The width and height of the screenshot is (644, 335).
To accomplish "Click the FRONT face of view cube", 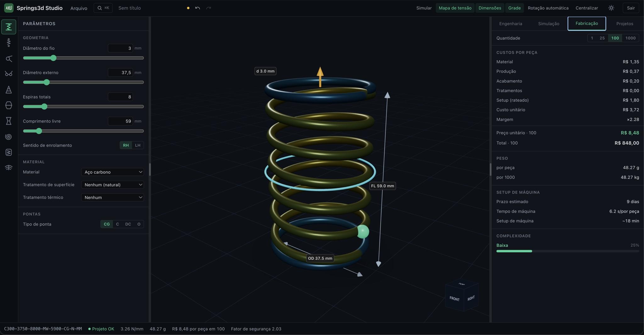I will pyautogui.click(x=454, y=299).
